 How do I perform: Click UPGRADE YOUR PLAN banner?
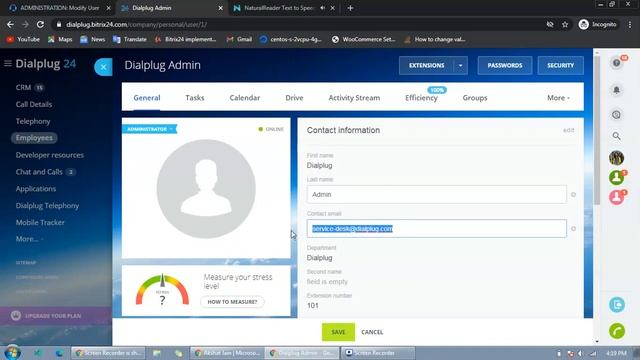(56, 316)
